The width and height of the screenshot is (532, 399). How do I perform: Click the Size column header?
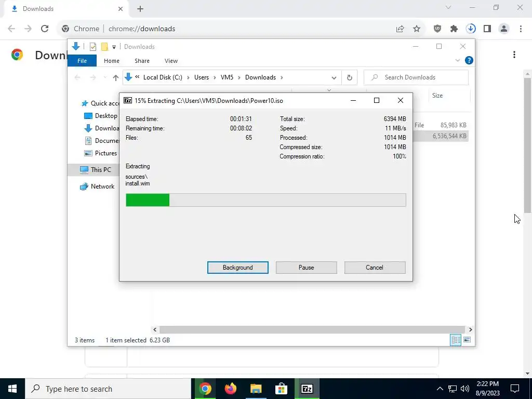pos(448,96)
